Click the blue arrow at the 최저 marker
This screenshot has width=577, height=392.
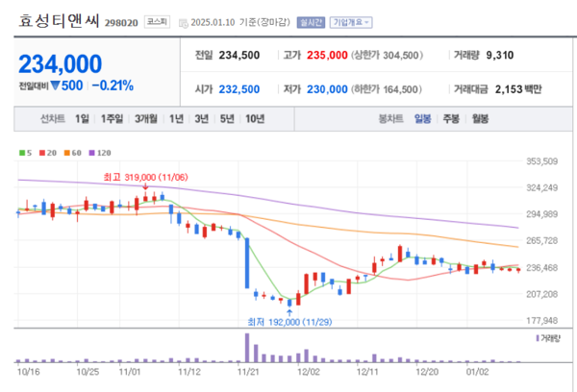[x=289, y=312]
